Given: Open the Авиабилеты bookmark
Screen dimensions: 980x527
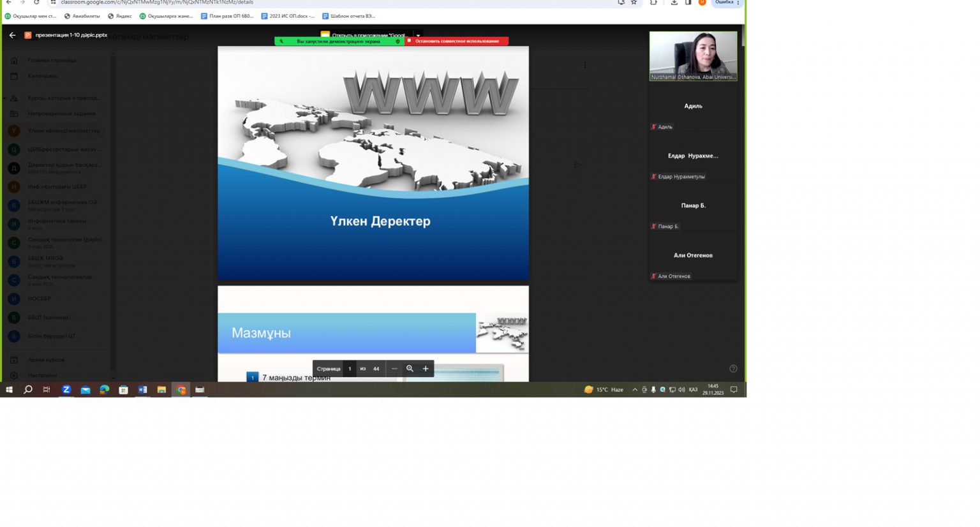Looking at the screenshot, I should click(x=82, y=16).
